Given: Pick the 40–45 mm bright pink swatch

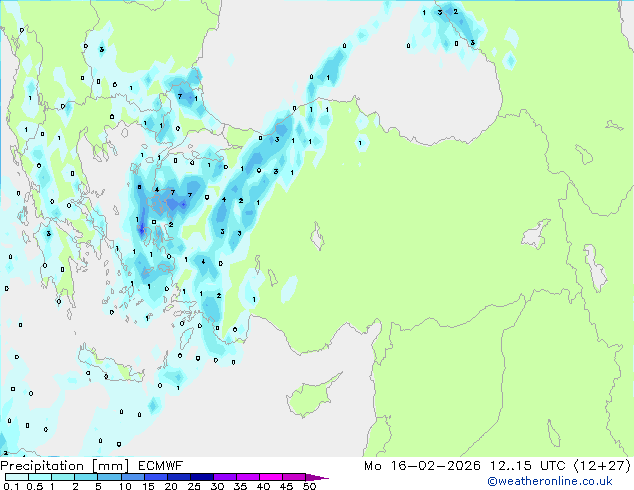Looking at the screenshot, I should click(x=271, y=477).
